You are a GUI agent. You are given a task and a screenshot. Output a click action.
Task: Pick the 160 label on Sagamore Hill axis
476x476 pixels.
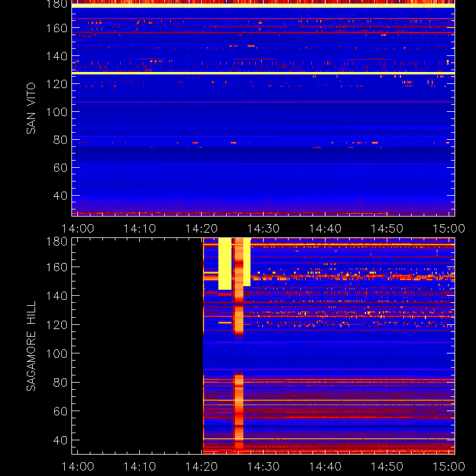click(57, 267)
